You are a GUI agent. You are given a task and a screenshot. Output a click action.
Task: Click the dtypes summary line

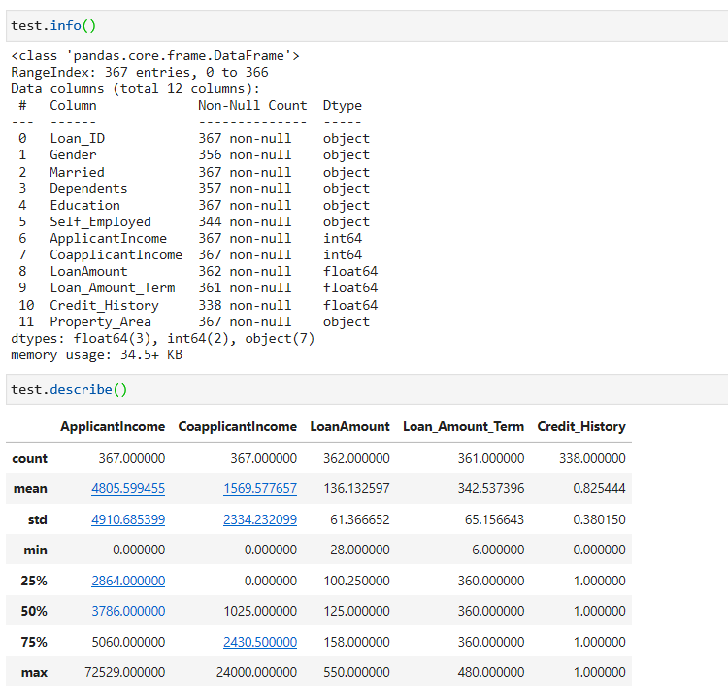click(162, 338)
